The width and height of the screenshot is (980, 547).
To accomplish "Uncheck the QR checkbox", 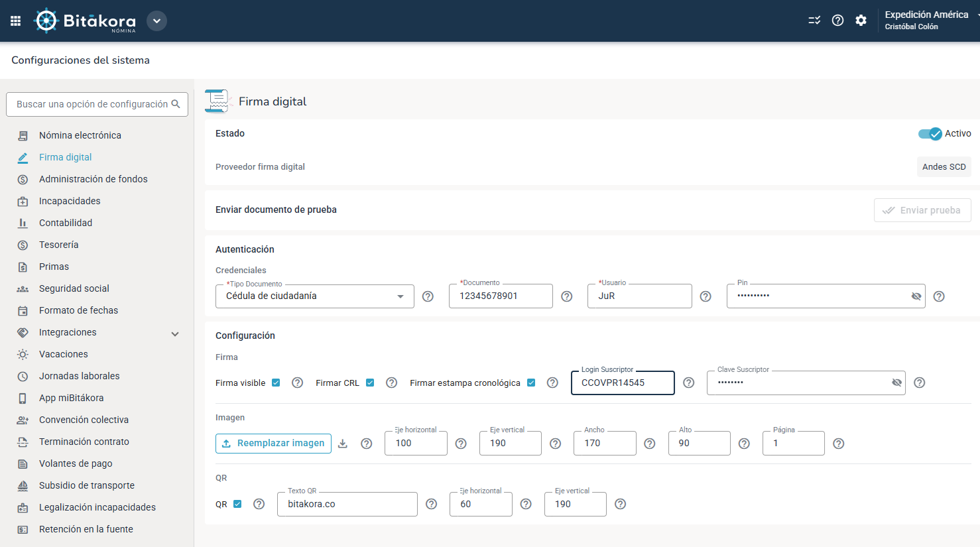I will 237,504.
